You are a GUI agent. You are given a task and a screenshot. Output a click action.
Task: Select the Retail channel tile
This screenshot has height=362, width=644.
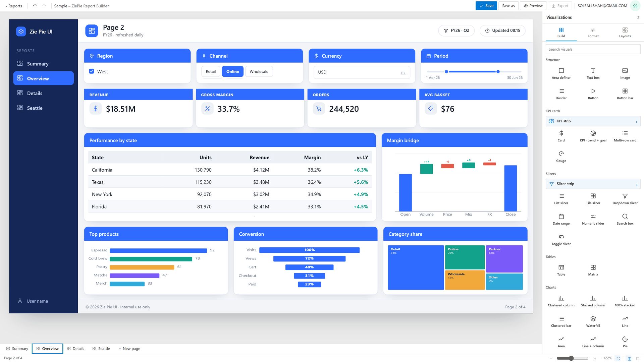[211, 71]
